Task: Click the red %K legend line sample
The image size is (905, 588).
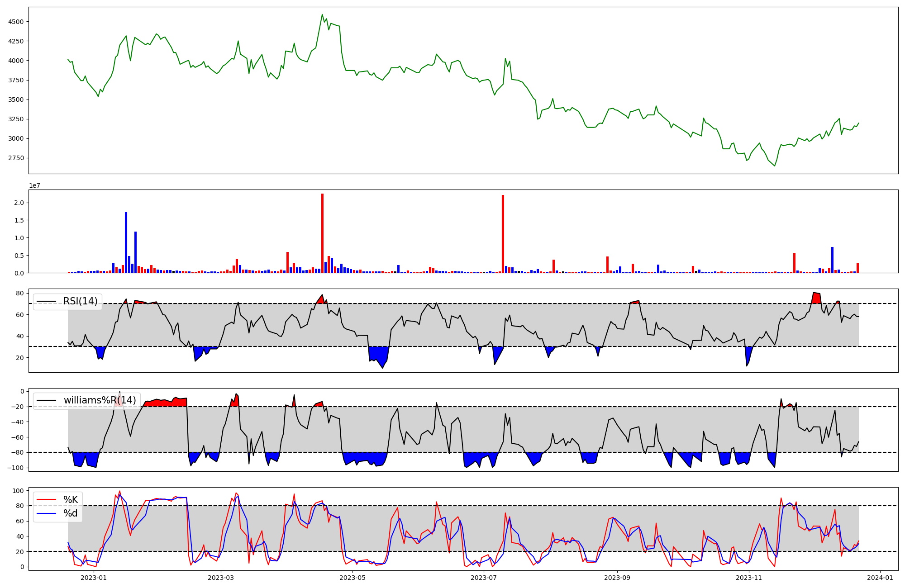Action: (x=46, y=500)
